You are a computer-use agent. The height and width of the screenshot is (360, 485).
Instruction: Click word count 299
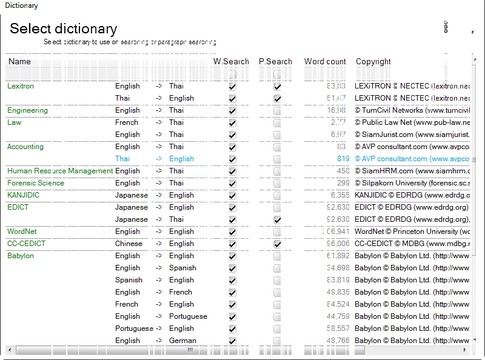(x=343, y=183)
